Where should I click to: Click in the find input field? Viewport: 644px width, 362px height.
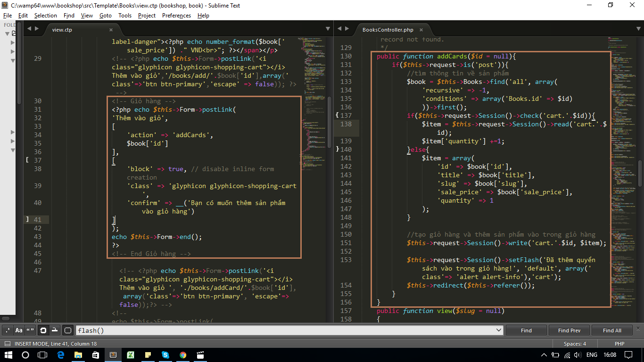(x=283, y=330)
